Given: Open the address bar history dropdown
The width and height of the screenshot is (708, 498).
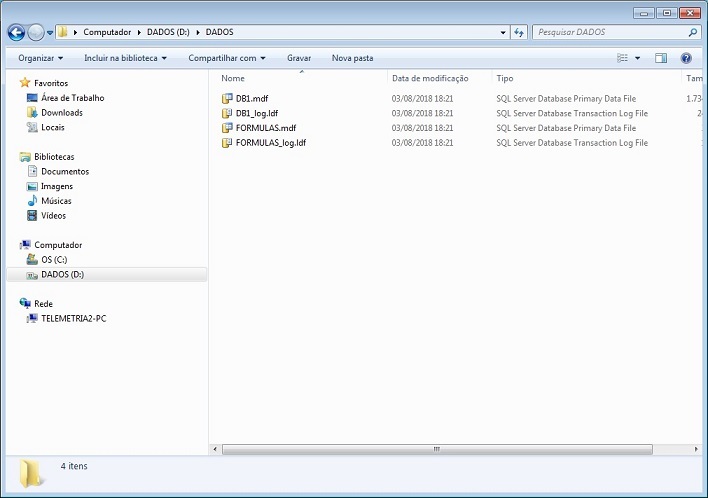Looking at the screenshot, I should click(503, 33).
